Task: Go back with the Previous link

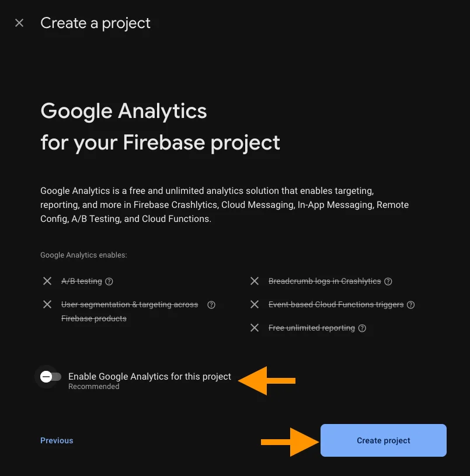Action: tap(57, 440)
